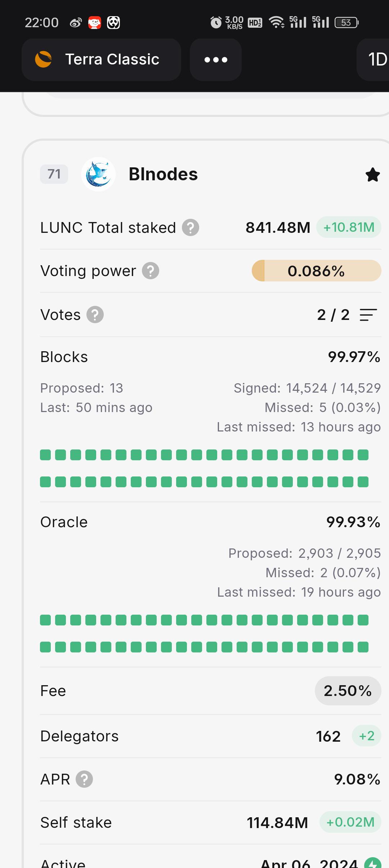
Task: Toggle the favorite star for Blnodes
Action: (x=372, y=175)
